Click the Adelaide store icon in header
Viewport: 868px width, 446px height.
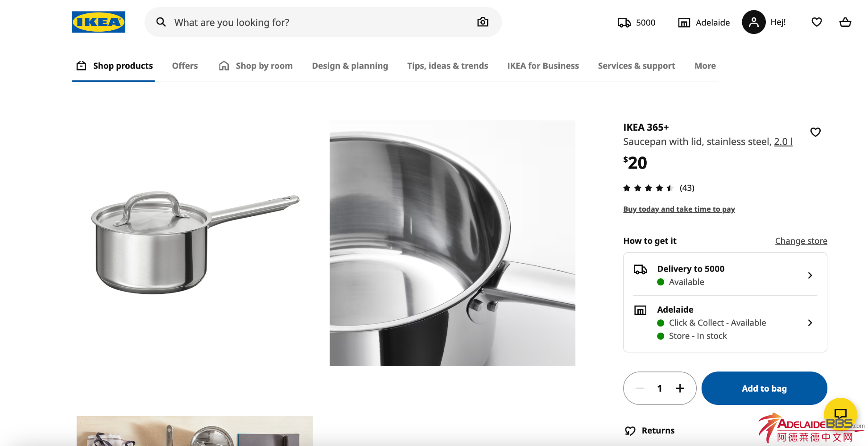[684, 23]
